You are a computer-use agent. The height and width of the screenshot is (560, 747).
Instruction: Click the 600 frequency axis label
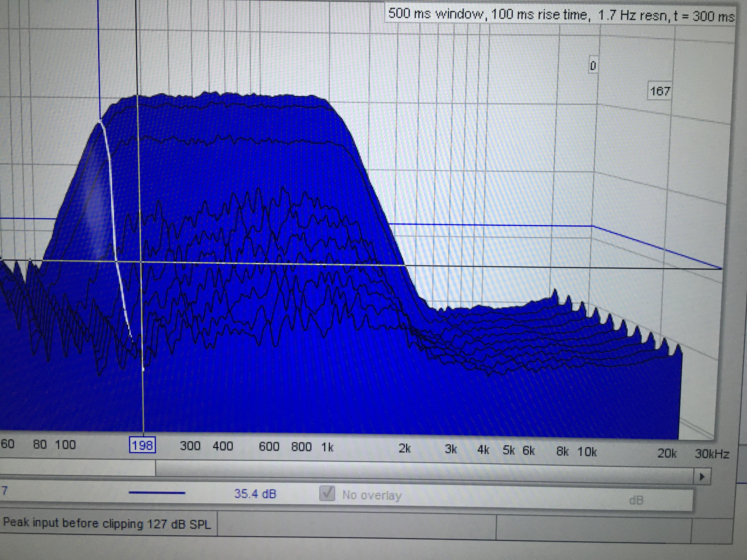(269, 446)
